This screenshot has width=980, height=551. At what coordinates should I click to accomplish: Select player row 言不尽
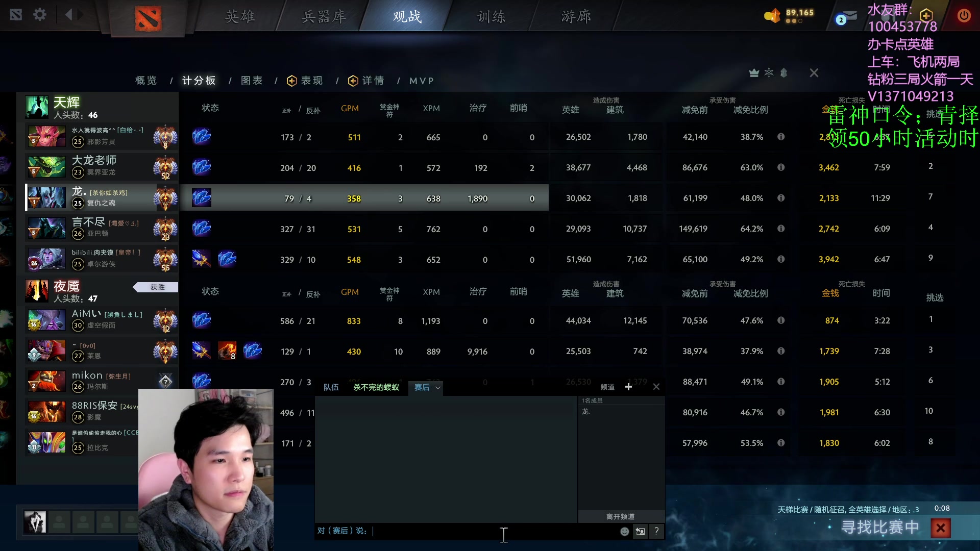tap(102, 228)
